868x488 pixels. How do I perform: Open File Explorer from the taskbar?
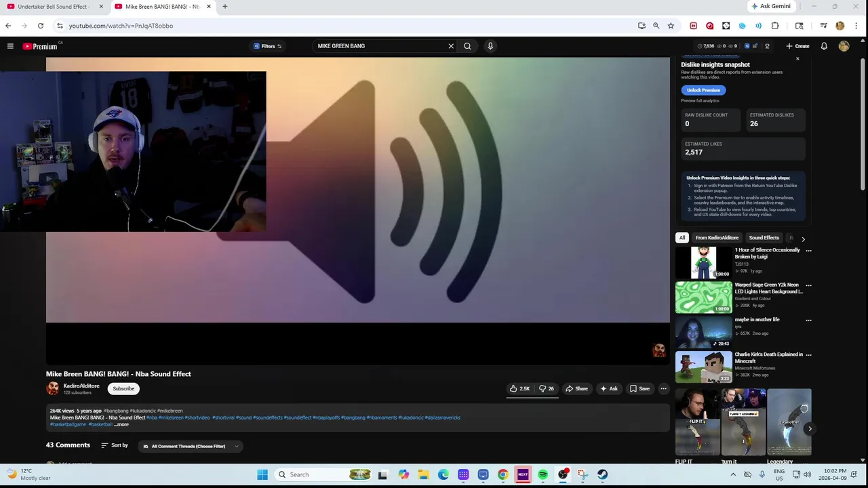point(423,474)
